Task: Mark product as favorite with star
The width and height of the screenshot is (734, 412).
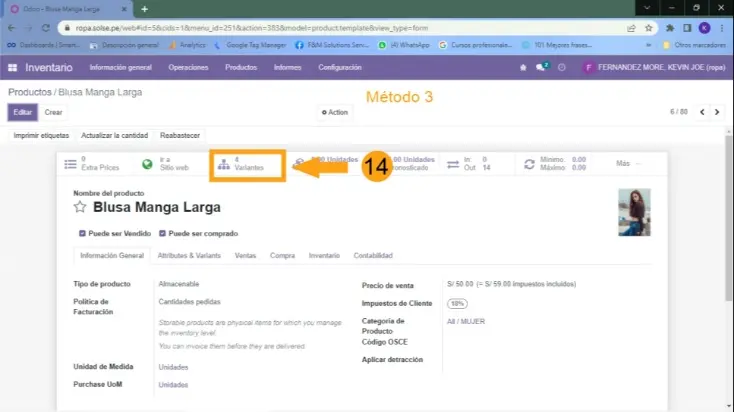Action: [x=80, y=208]
